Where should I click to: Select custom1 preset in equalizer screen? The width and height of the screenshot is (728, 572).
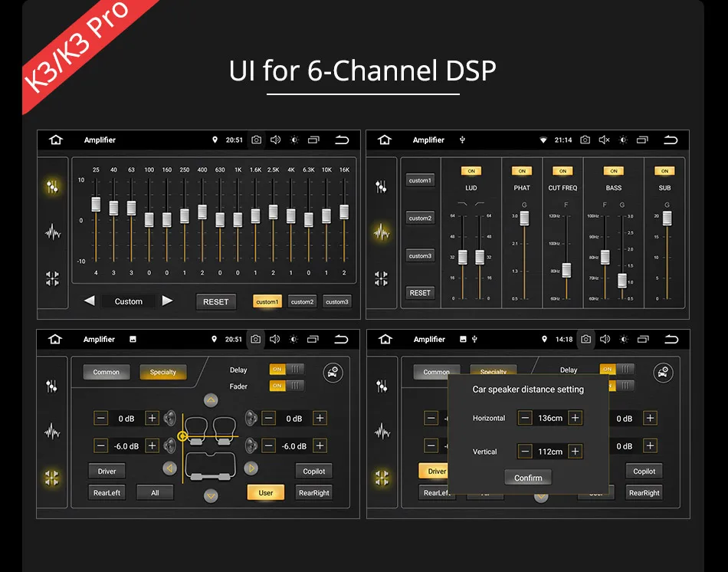pyautogui.click(x=267, y=301)
